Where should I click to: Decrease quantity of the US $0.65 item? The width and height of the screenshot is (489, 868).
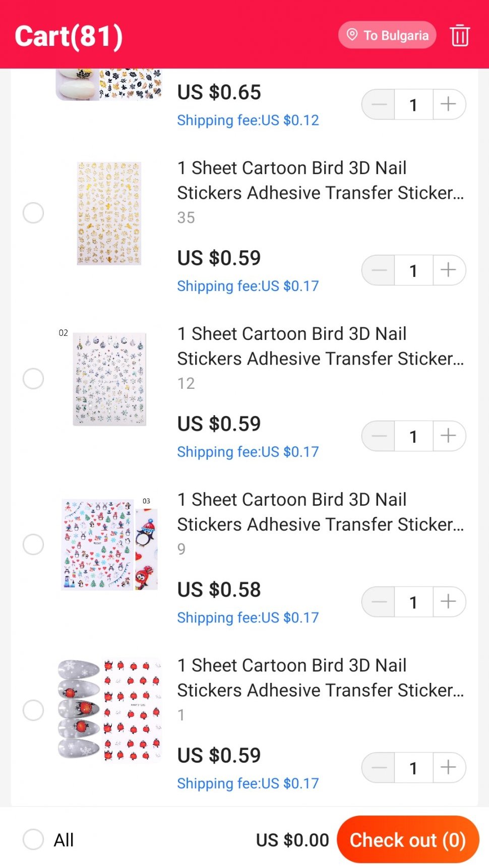tap(379, 104)
